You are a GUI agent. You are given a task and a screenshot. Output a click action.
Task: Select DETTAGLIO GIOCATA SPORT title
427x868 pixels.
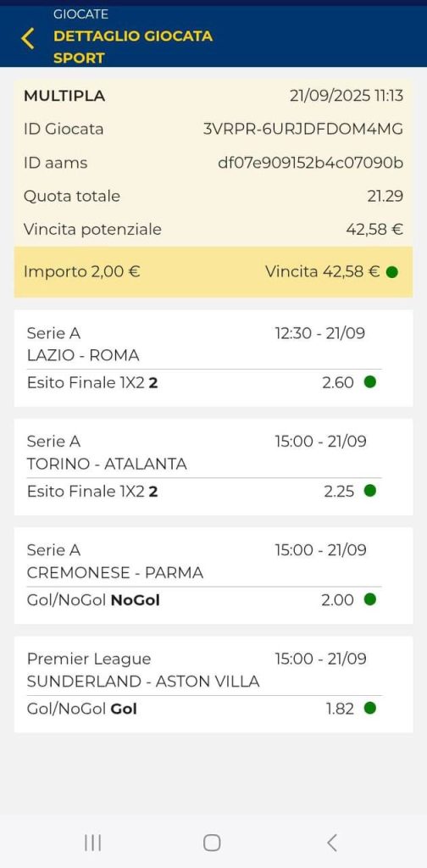(133, 47)
